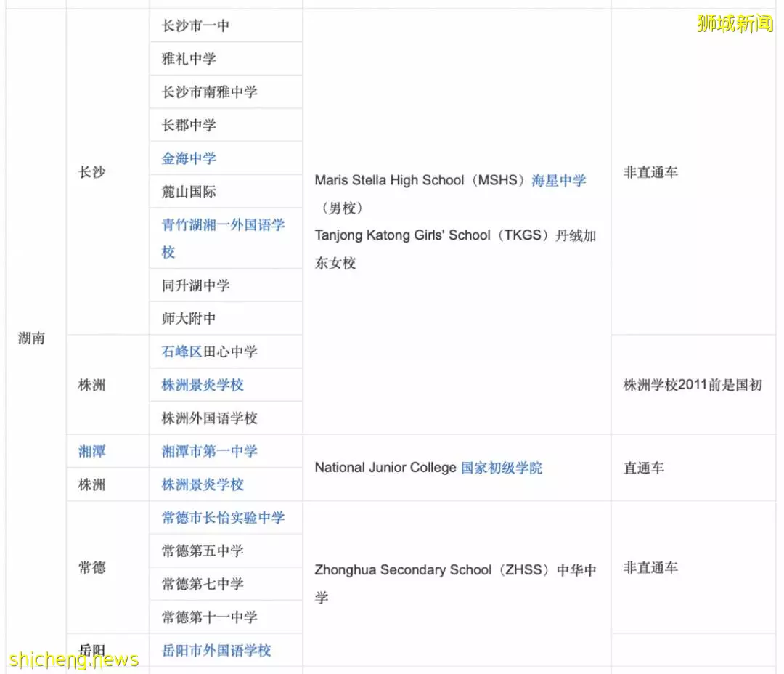The height and width of the screenshot is (674, 784).
Task: Click the Tanjong Katong Girls' School text
Action: [x=402, y=235]
